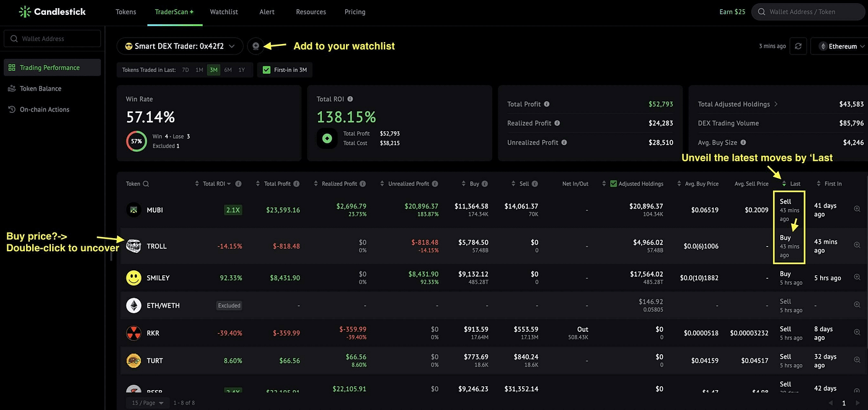
Task: Open the 15 / Page dropdown
Action: click(147, 403)
